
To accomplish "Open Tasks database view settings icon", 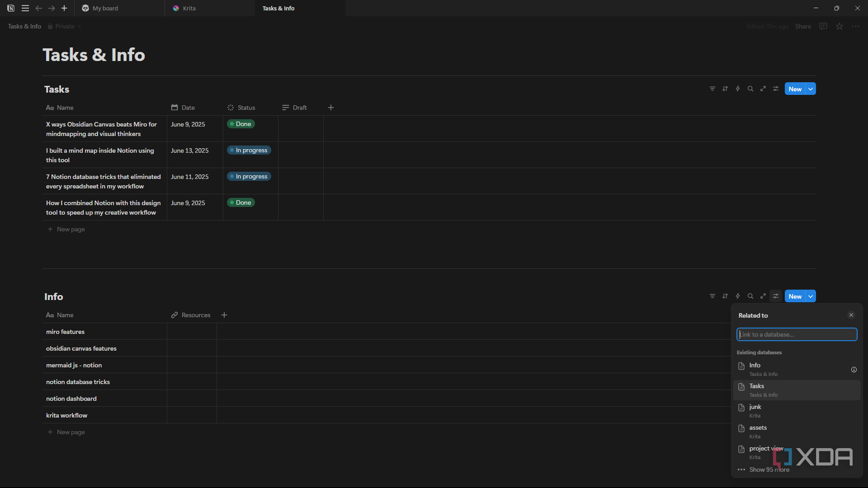I will [776, 89].
